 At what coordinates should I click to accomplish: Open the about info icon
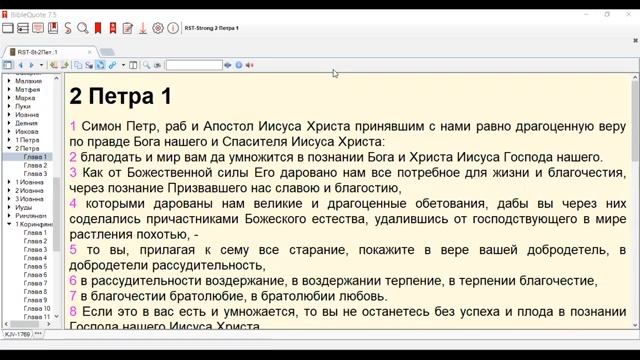[x=173, y=28]
